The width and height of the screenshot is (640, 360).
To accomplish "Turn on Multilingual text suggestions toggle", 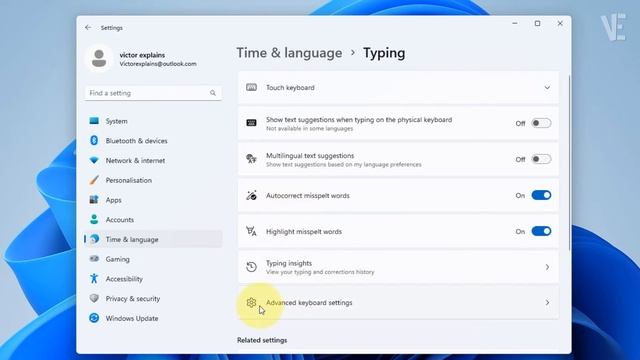I will click(541, 159).
